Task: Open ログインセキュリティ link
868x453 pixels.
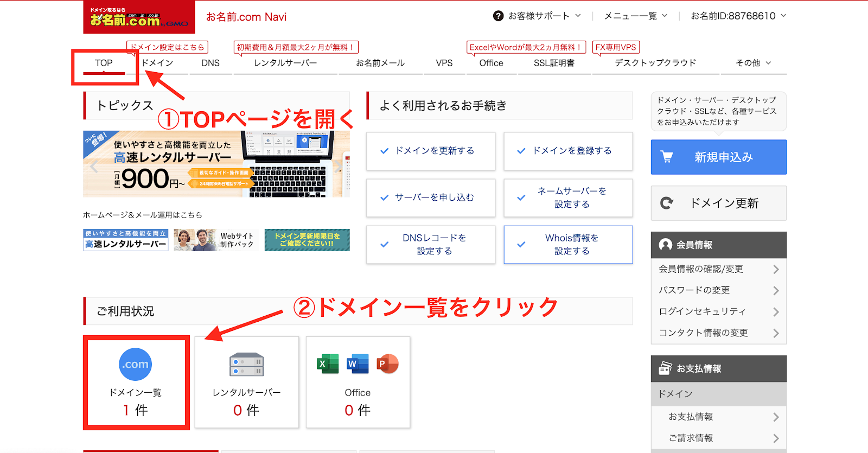Action: (x=702, y=311)
